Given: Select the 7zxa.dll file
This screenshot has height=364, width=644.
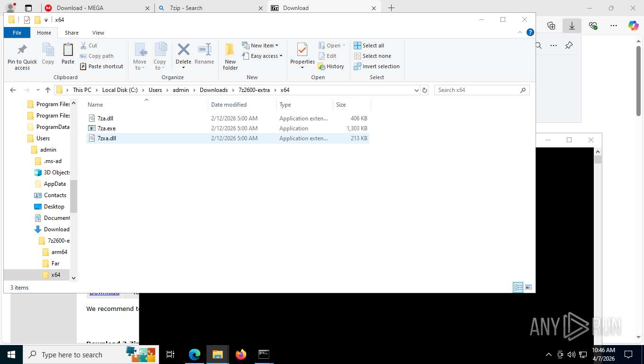Looking at the screenshot, I should pos(107,138).
